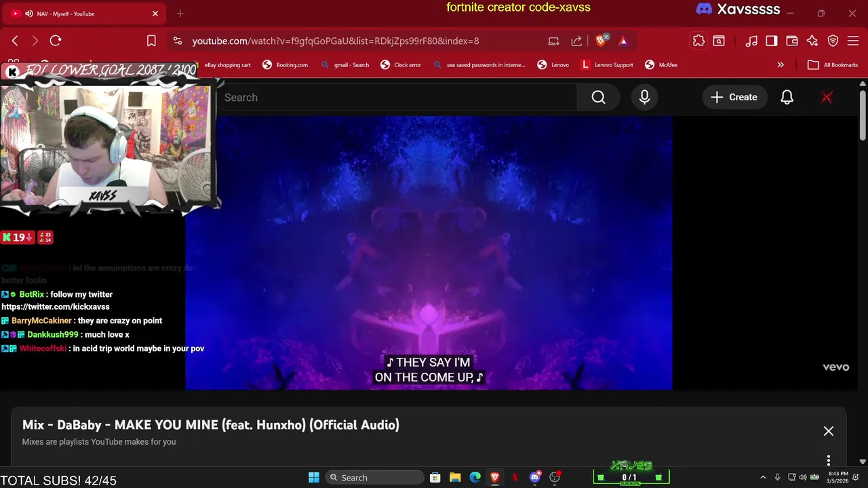Open the McAfee bookmark
The width and height of the screenshot is (868, 488).
(x=661, y=65)
